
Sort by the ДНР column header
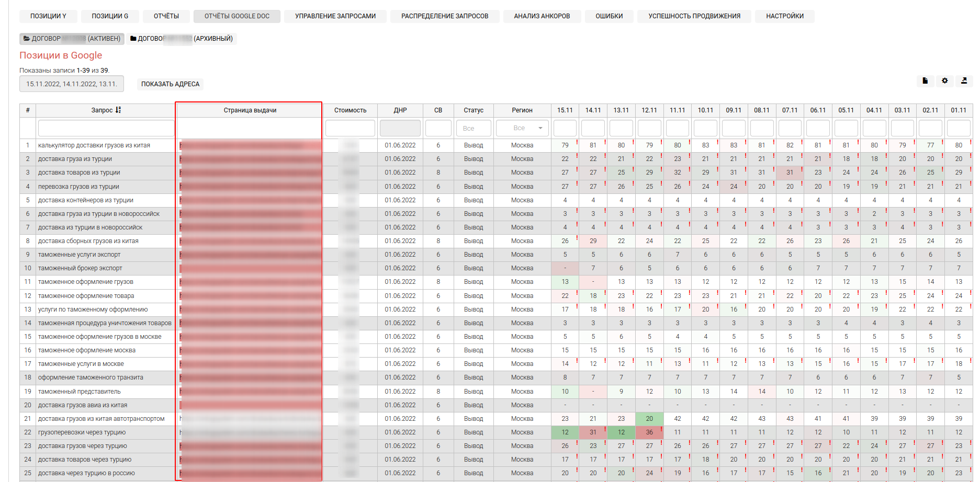point(400,110)
